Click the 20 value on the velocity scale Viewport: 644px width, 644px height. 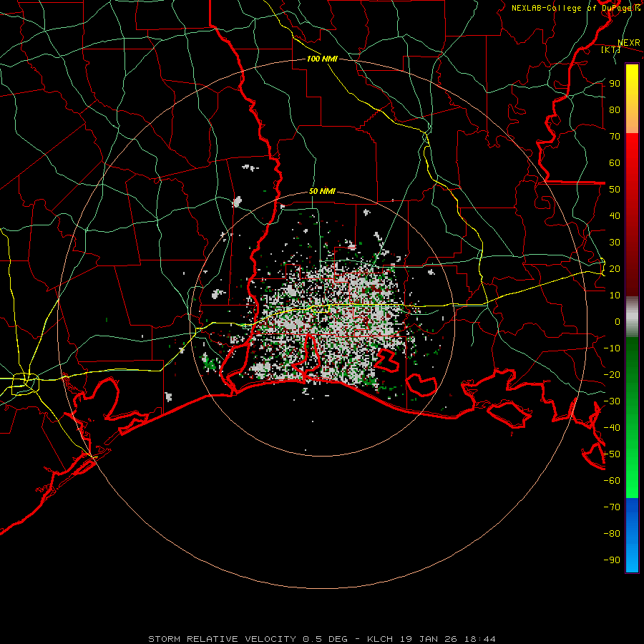(x=615, y=268)
